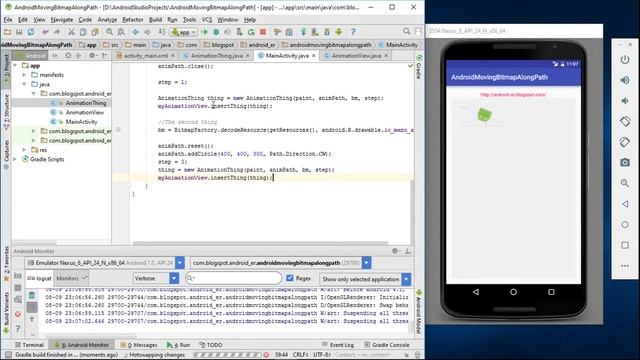
Task: Switch to AnimationThing.java tab
Action: pyautogui.click(x=217, y=56)
